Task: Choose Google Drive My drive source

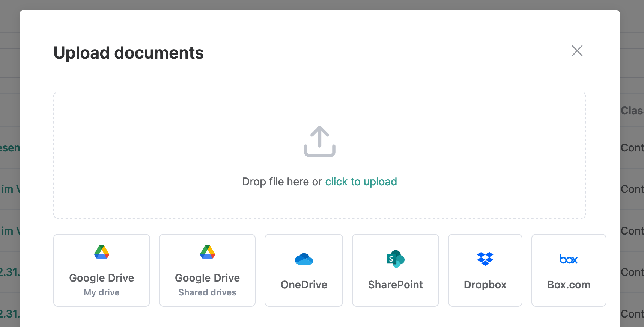Action: (x=102, y=270)
